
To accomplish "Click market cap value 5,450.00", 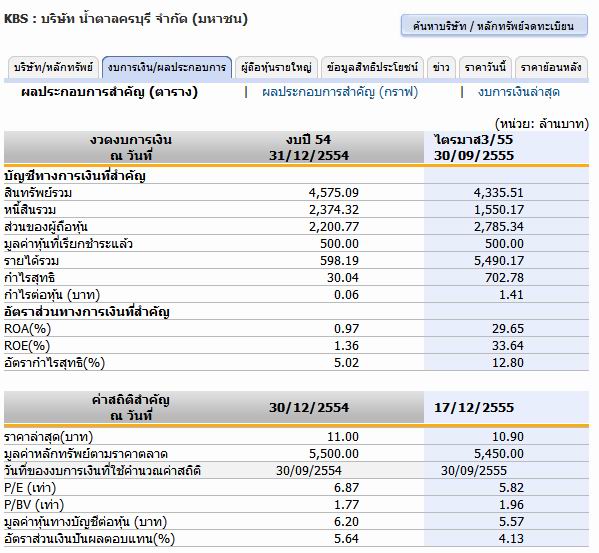I will (x=499, y=454).
